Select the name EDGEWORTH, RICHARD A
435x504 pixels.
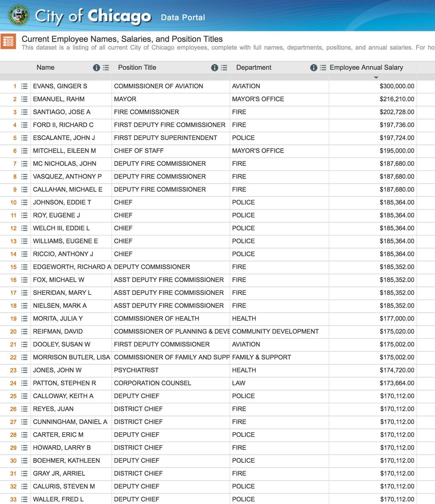72,267
